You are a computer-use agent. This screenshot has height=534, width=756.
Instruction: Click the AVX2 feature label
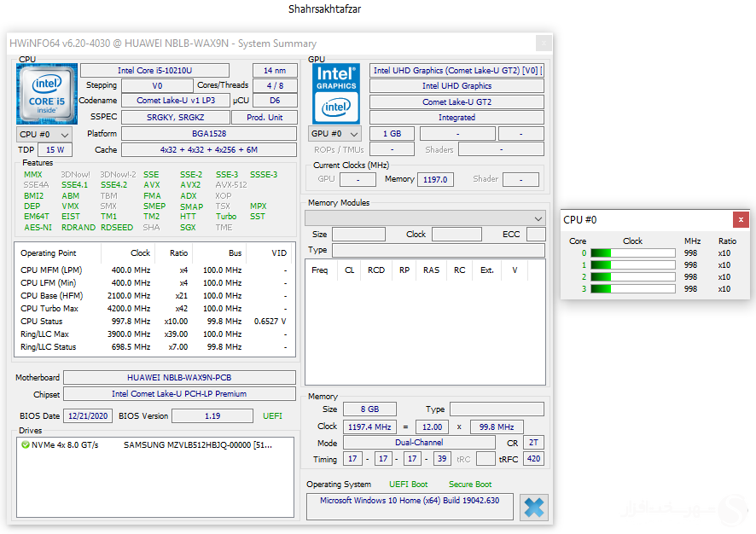(x=190, y=185)
